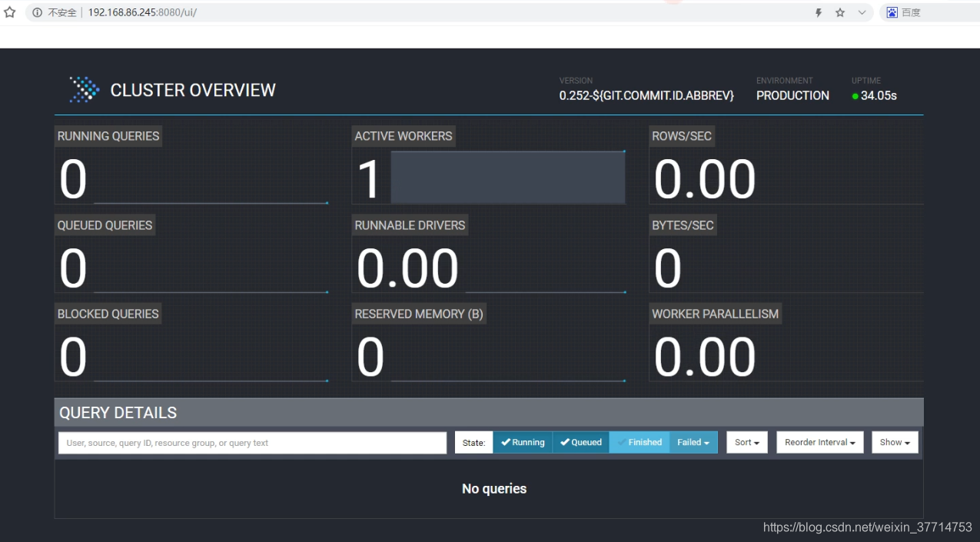
Task: Click the State: label
Action: coord(473,443)
